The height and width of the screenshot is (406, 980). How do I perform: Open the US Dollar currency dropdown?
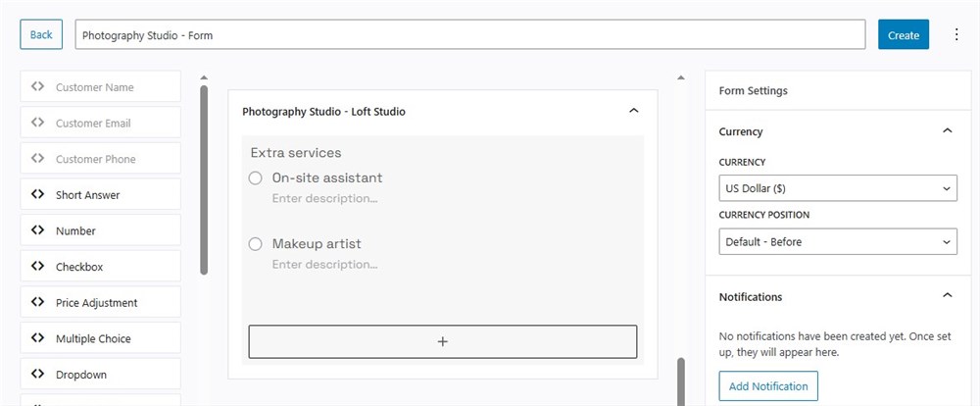(838, 187)
